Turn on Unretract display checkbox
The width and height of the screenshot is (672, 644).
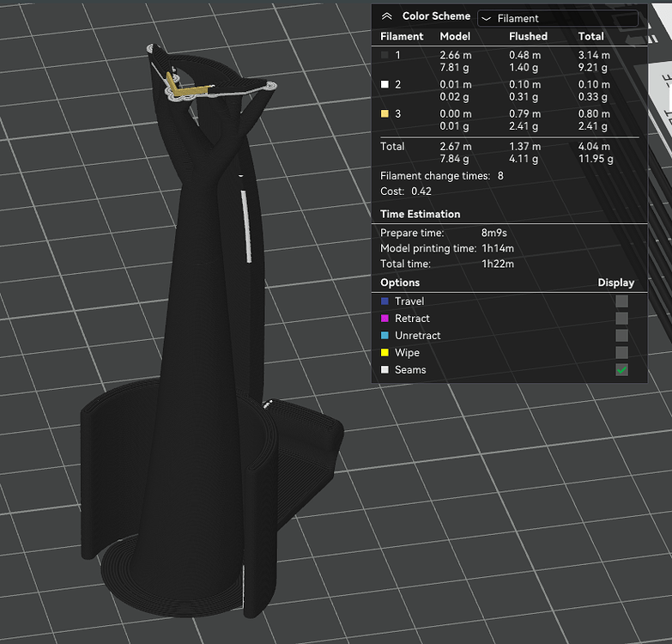pos(621,336)
